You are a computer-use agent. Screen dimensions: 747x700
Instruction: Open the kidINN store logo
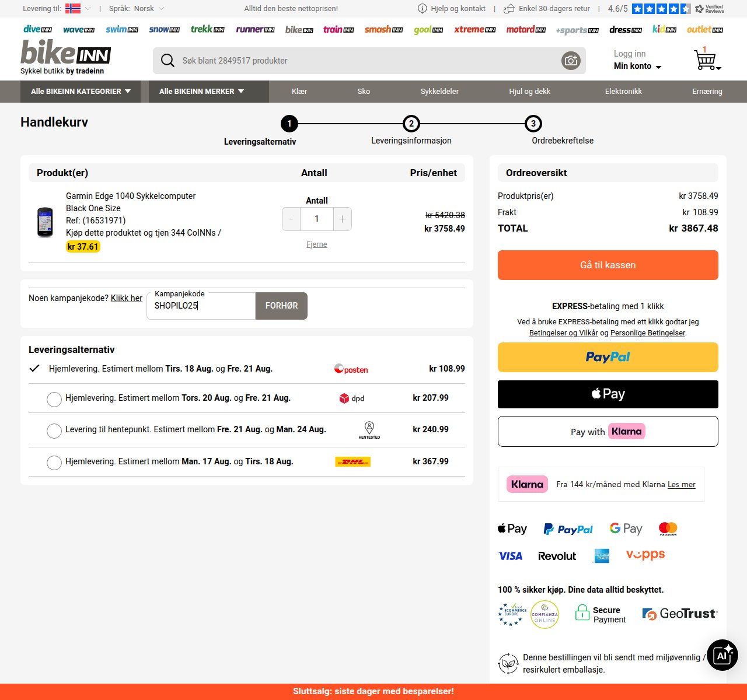tap(664, 29)
